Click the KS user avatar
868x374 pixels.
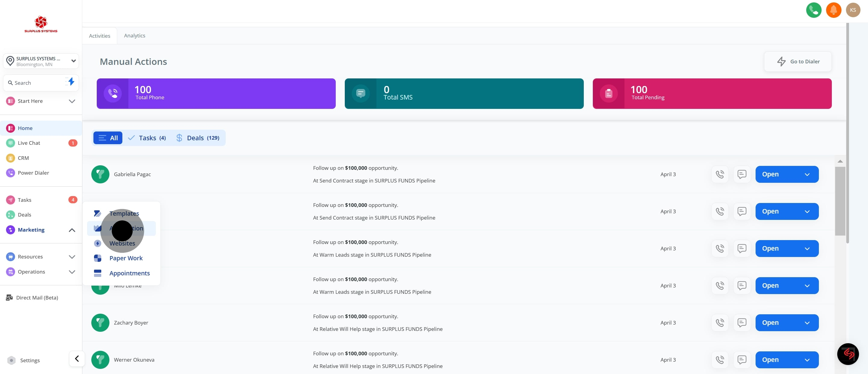pyautogui.click(x=853, y=10)
